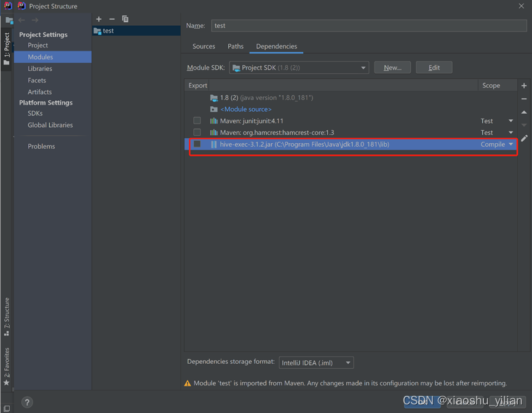Click the Export column header

pos(197,85)
